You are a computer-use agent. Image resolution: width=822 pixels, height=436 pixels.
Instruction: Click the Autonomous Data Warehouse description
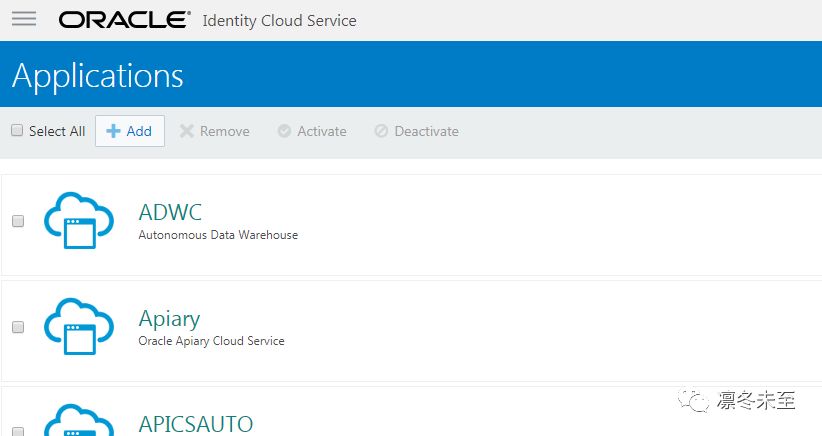point(218,235)
